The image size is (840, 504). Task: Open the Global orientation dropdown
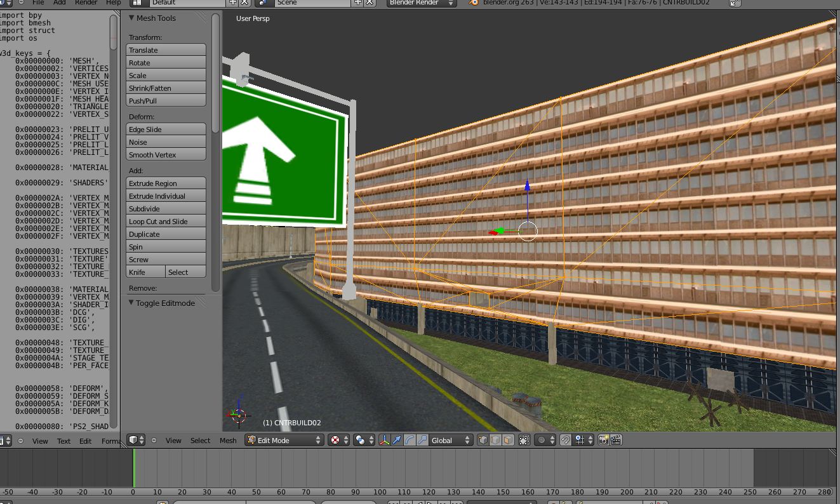tap(451, 440)
